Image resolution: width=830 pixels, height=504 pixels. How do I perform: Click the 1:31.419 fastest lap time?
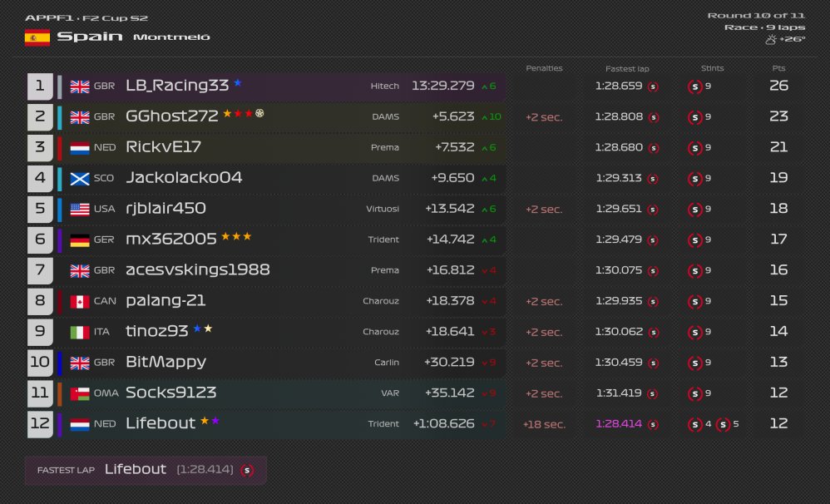tap(619, 393)
